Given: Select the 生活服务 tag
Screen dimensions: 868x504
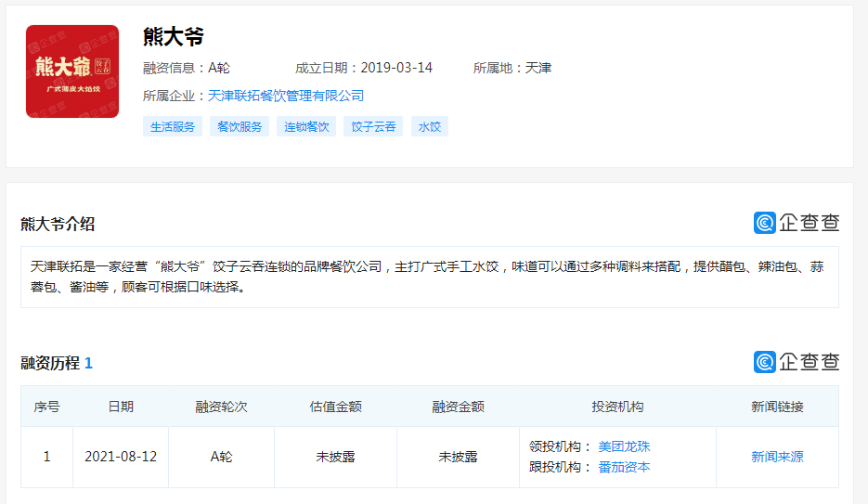Looking at the screenshot, I should (173, 126).
